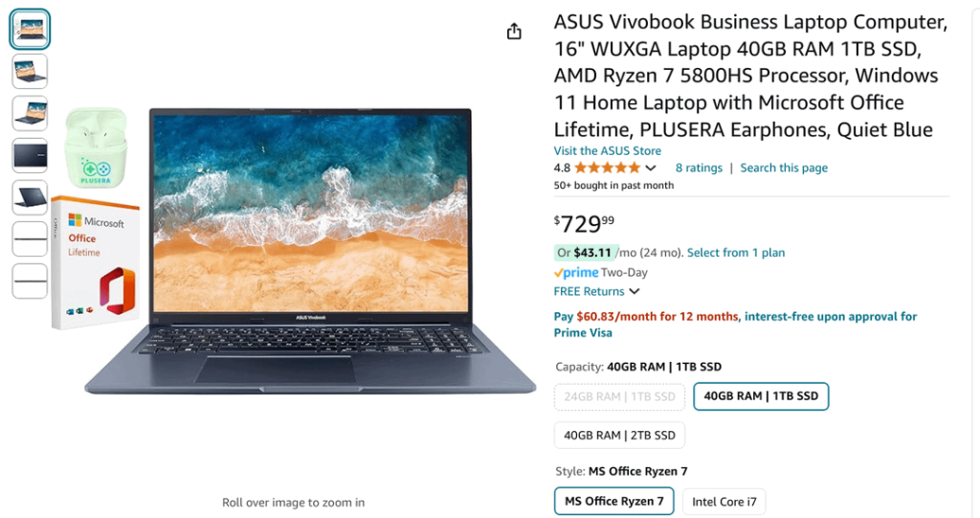View the sixth thumbnail side profile
Screen dimensions: 980x518
(30, 239)
